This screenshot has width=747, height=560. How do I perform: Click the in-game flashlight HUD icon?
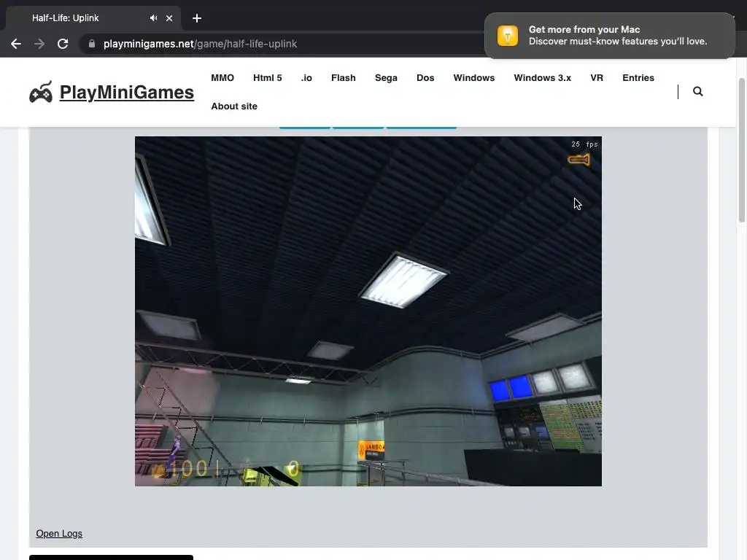(578, 160)
